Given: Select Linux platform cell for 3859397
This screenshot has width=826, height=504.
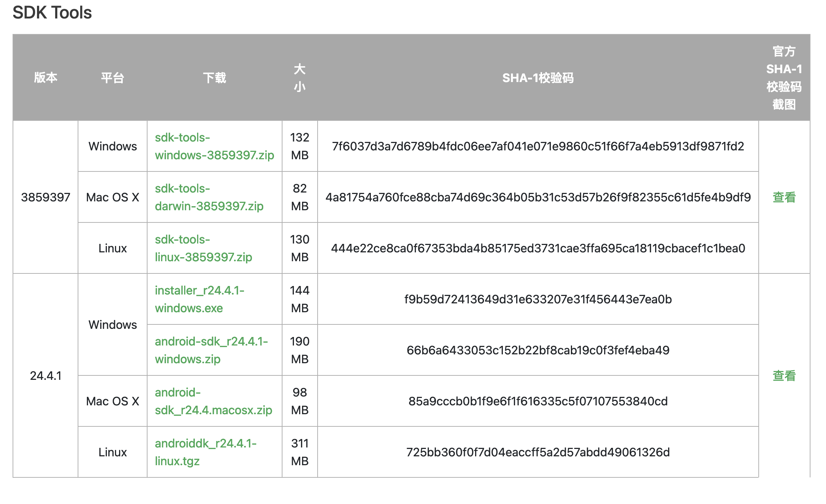Looking at the screenshot, I should point(112,248).
